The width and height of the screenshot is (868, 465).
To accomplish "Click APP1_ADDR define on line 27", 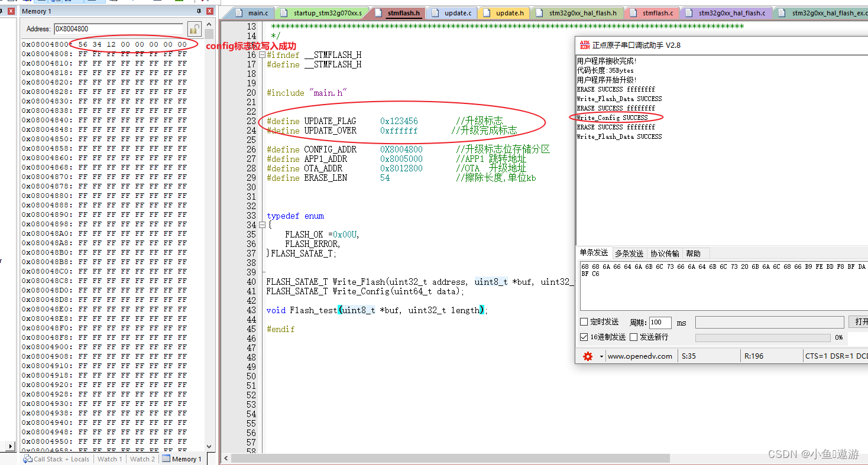I will (396, 159).
